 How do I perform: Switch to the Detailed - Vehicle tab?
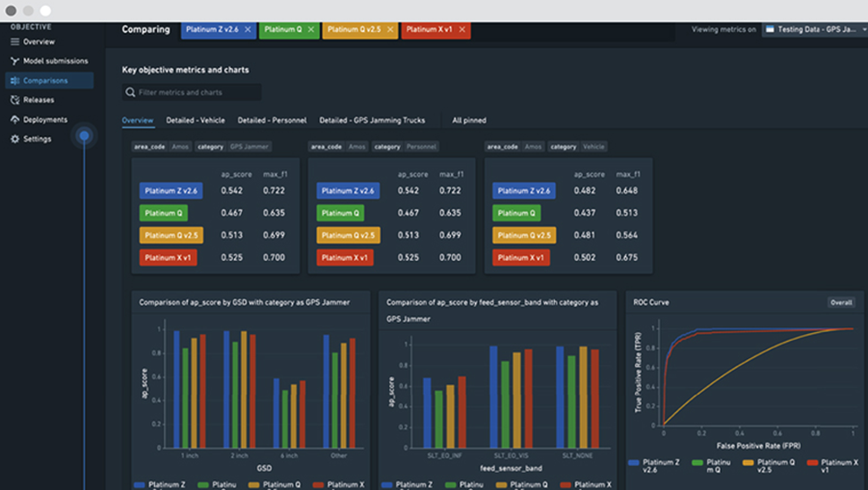pyautogui.click(x=196, y=120)
